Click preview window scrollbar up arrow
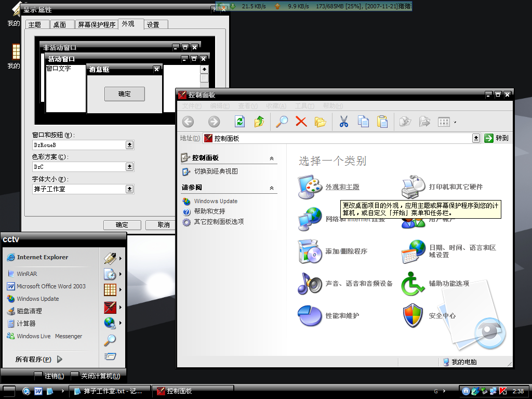Viewport: 532px width, 399px height. (x=204, y=69)
